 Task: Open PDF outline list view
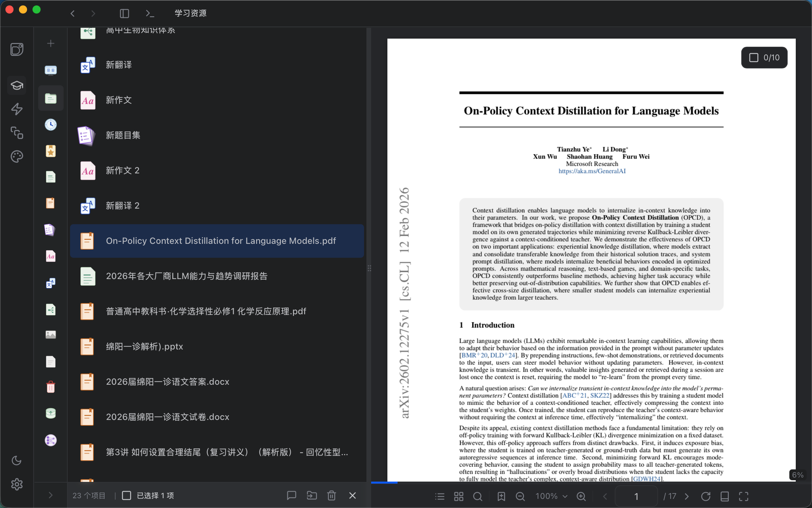[439, 496]
